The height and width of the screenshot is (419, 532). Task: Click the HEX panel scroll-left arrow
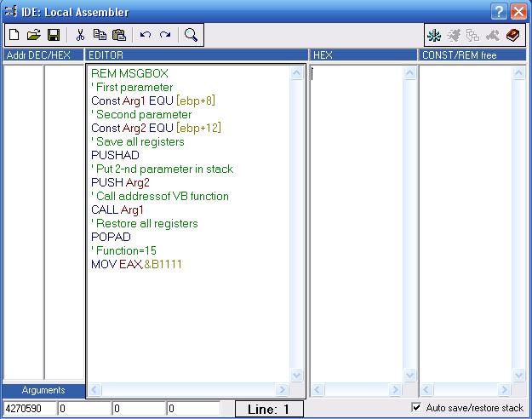(x=317, y=389)
